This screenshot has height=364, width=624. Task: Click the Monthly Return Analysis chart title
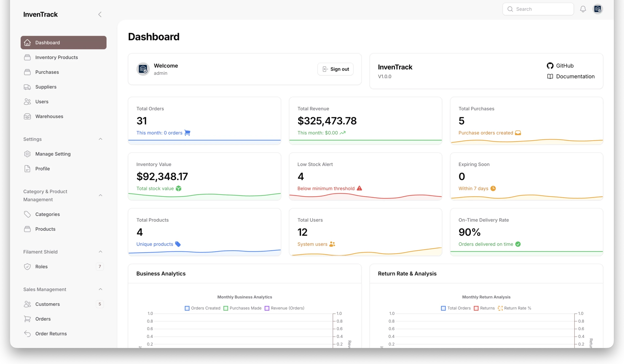(x=486, y=297)
